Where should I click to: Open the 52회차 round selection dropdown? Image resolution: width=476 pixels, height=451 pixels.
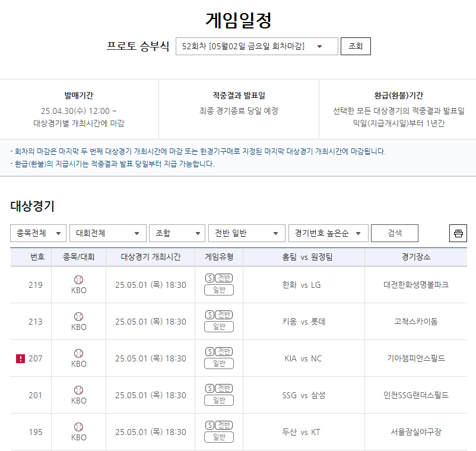coord(257,46)
